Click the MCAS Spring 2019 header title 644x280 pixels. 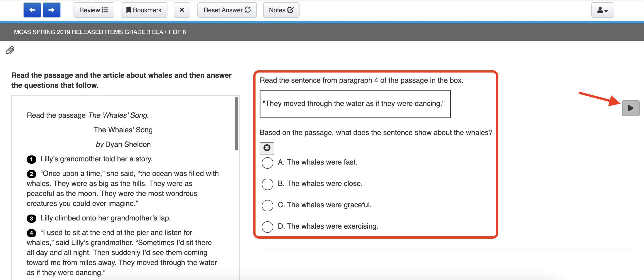(100, 32)
